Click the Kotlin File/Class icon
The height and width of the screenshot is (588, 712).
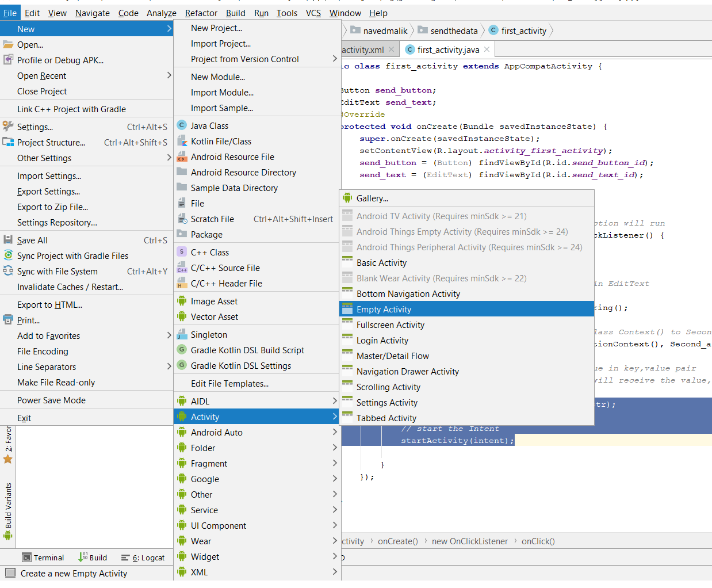(182, 141)
